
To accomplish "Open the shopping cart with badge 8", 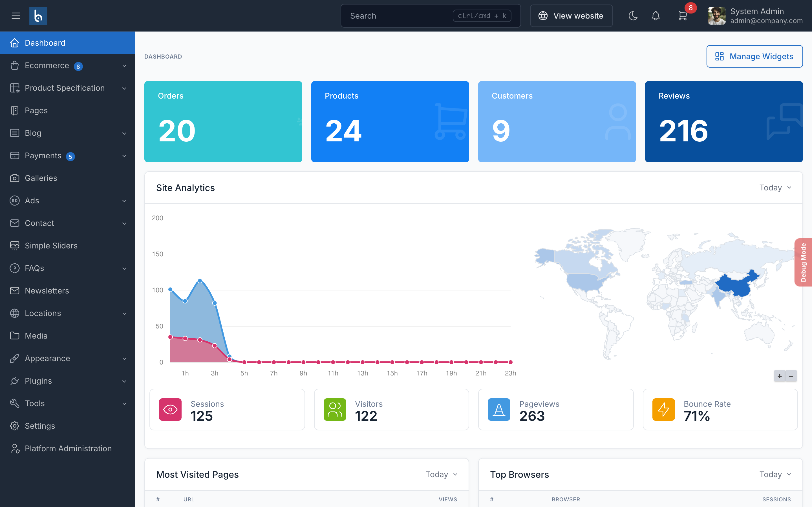I will coord(683,15).
